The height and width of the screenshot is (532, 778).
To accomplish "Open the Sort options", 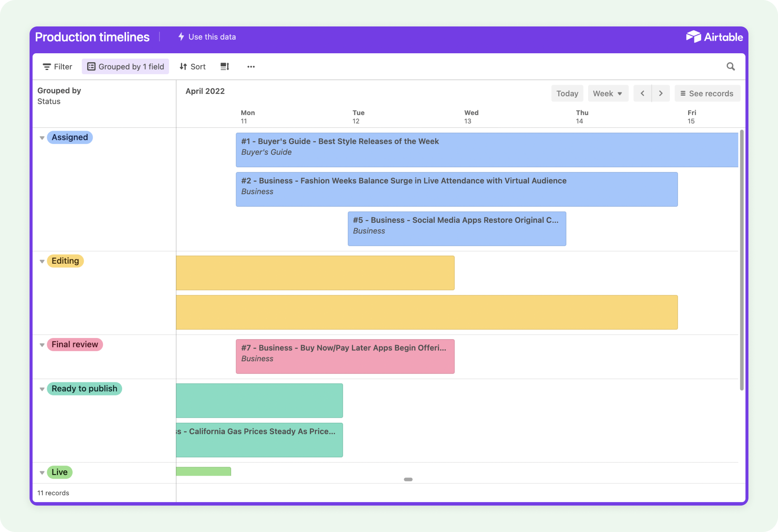I will click(193, 66).
